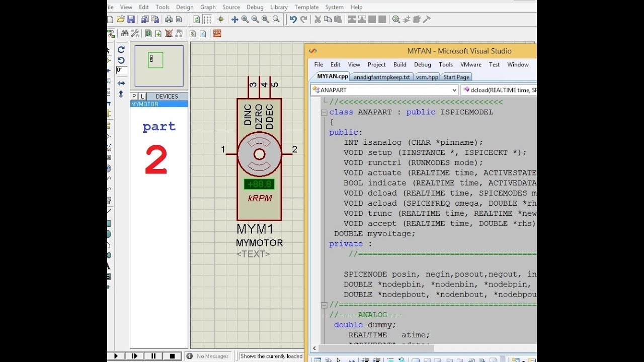Launch ARES netlist transfer icon

tap(217, 33)
